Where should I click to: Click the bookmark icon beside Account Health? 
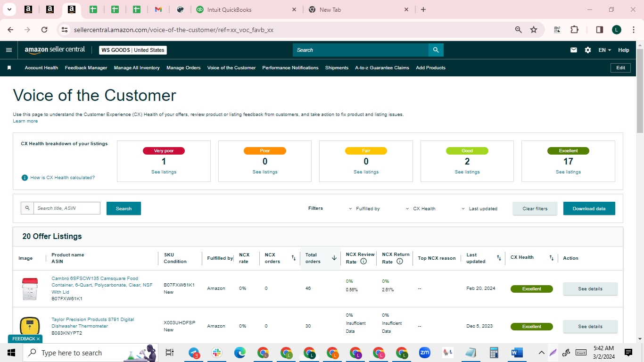9,68
